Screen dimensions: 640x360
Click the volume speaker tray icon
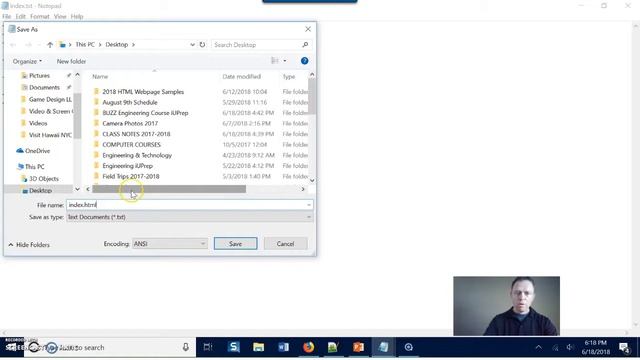(570, 347)
